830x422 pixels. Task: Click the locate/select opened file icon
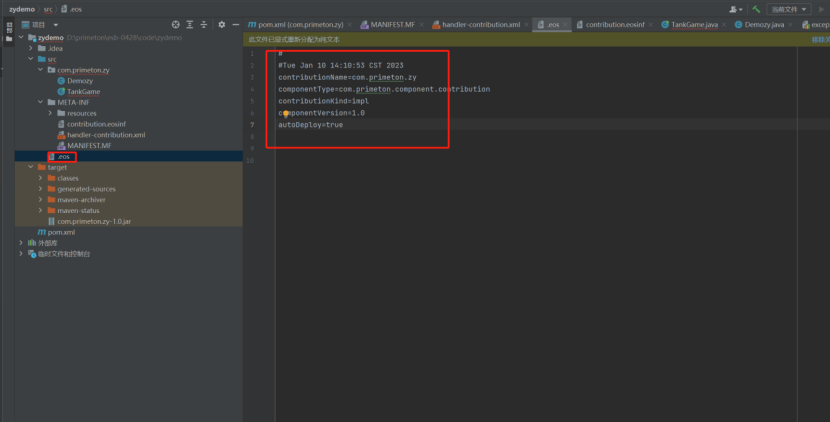point(176,24)
